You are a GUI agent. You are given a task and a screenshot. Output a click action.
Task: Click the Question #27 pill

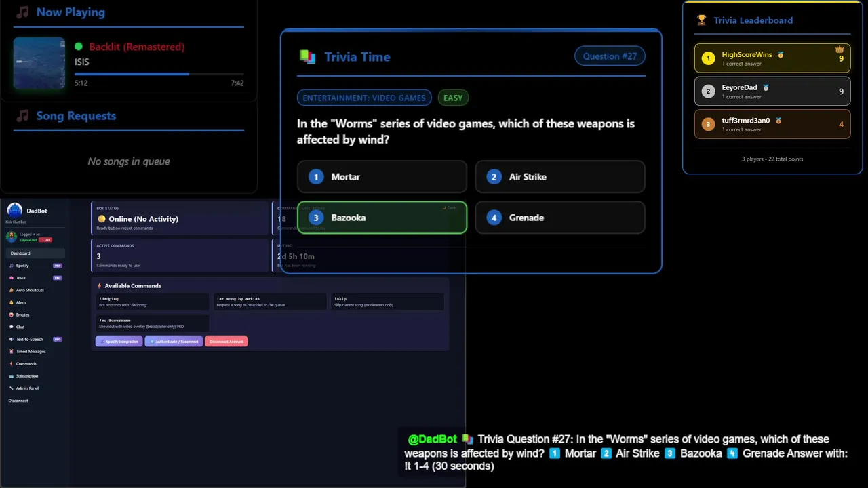(x=610, y=56)
